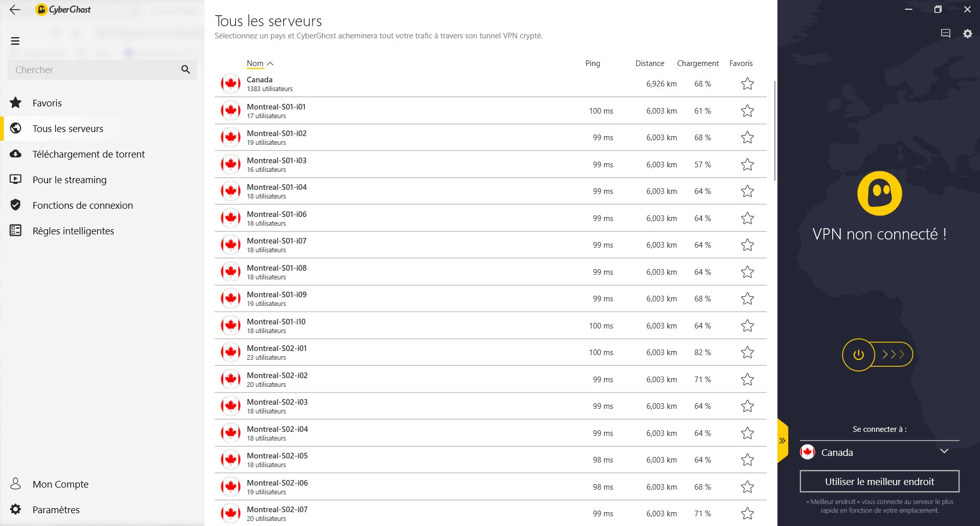
Task: Open Téléchargement de torrent section
Action: [88, 154]
